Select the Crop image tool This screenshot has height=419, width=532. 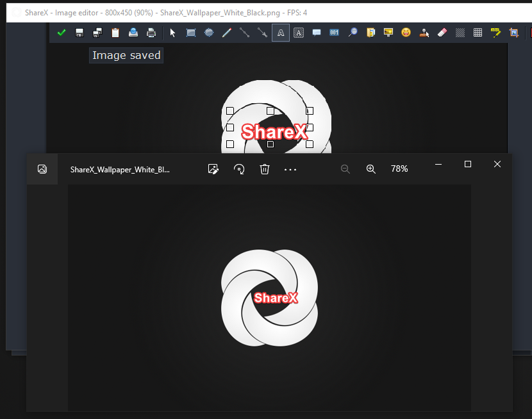click(x=513, y=33)
